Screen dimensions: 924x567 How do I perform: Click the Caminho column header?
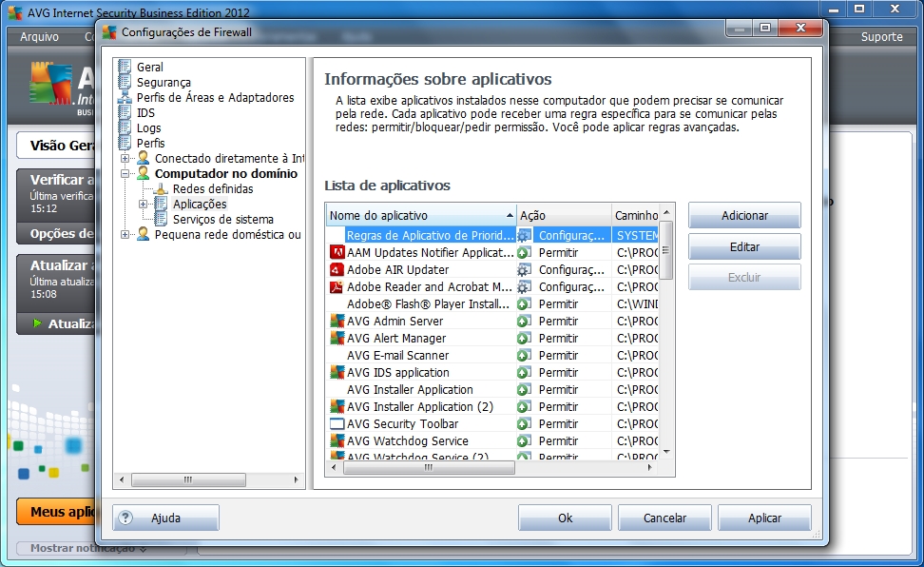(x=635, y=215)
